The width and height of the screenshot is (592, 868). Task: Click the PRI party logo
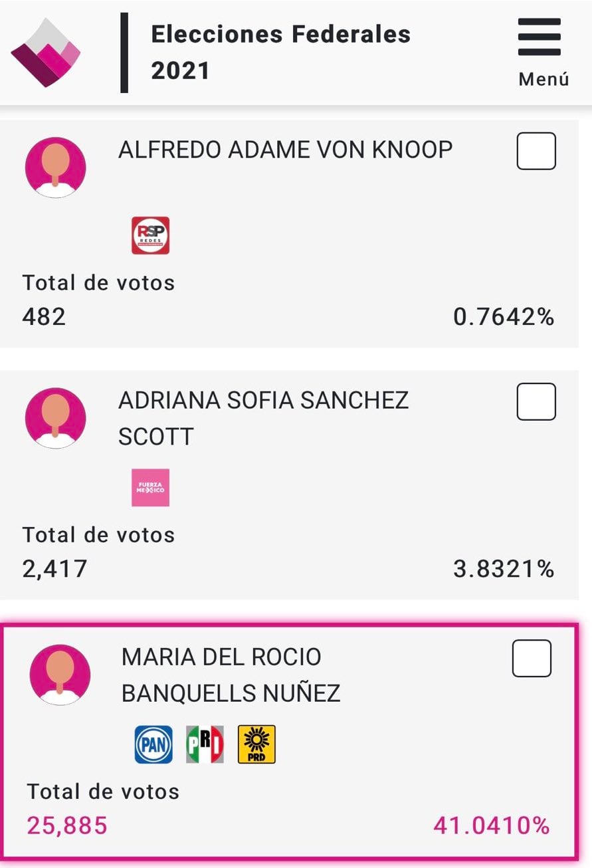click(205, 744)
